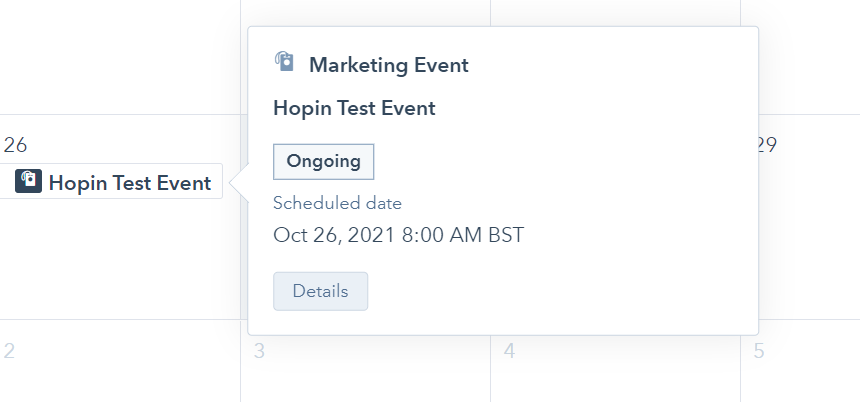The height and width of the screenshot is (402, 860).
Task: Select day 26 number on the calendar
Action: pos(15,145)
